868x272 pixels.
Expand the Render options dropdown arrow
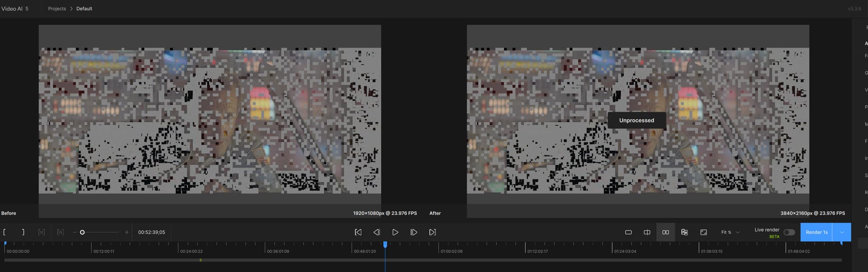(x=842, y=232)
